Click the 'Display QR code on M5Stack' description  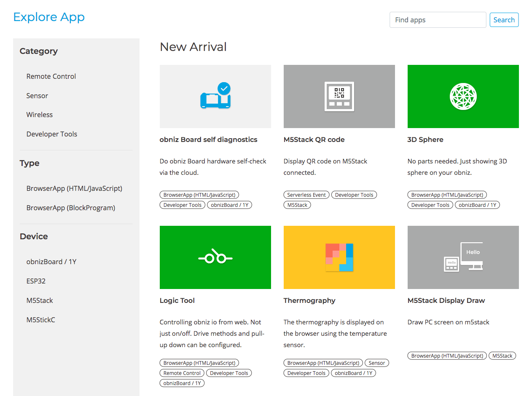point(325,167)
